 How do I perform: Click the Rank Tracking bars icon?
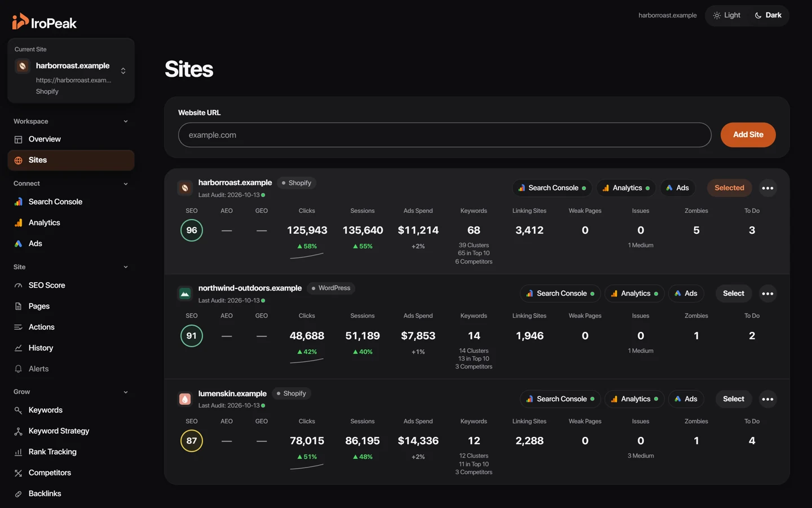pos(18,452)
